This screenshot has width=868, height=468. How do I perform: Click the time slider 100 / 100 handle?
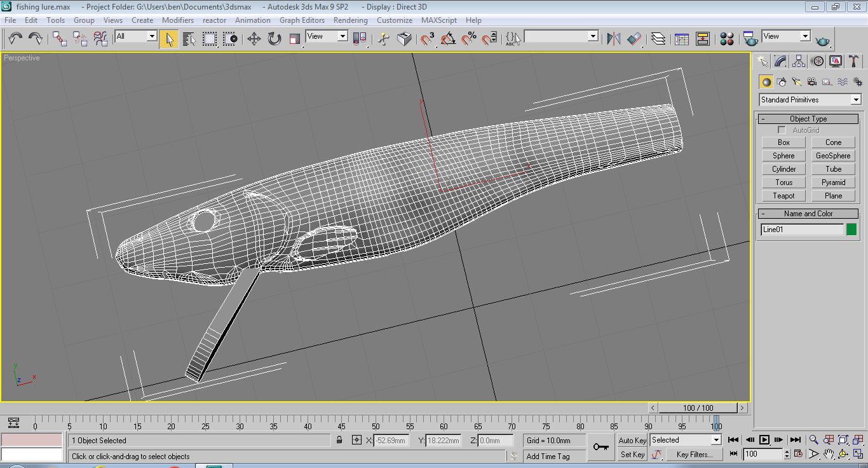point(698,408)
